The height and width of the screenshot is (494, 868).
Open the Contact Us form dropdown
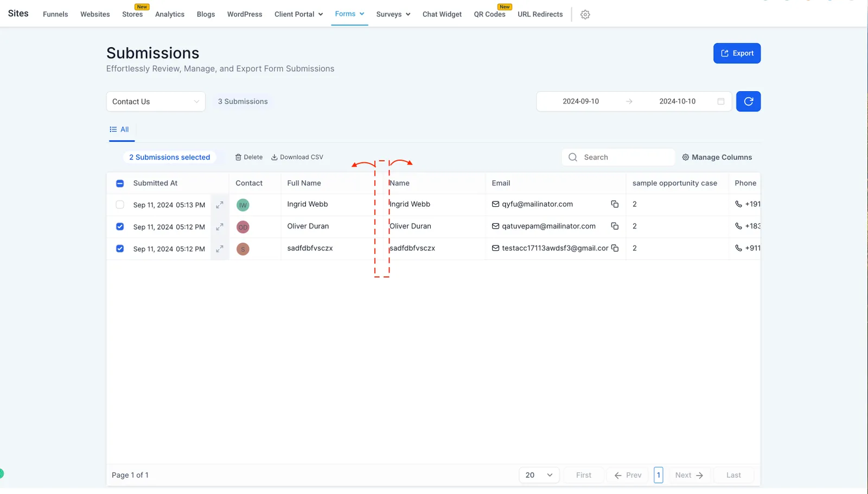point(156,102)
